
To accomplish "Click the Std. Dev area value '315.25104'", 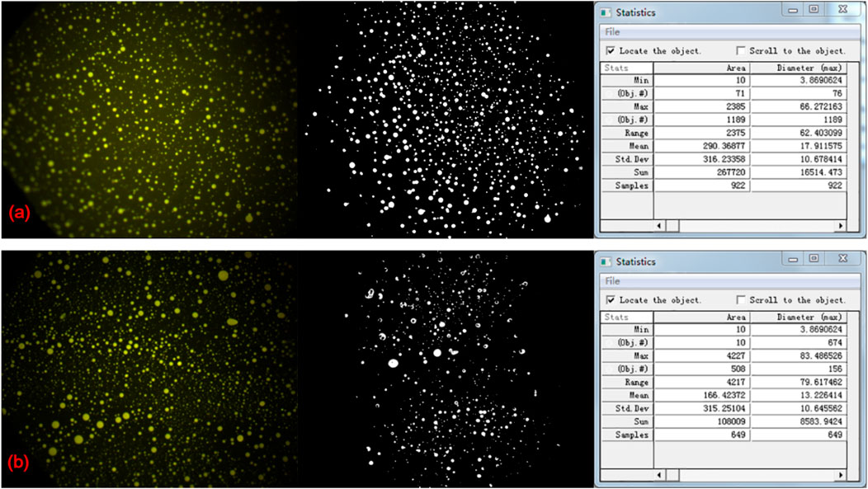I will tap(724, 409).
